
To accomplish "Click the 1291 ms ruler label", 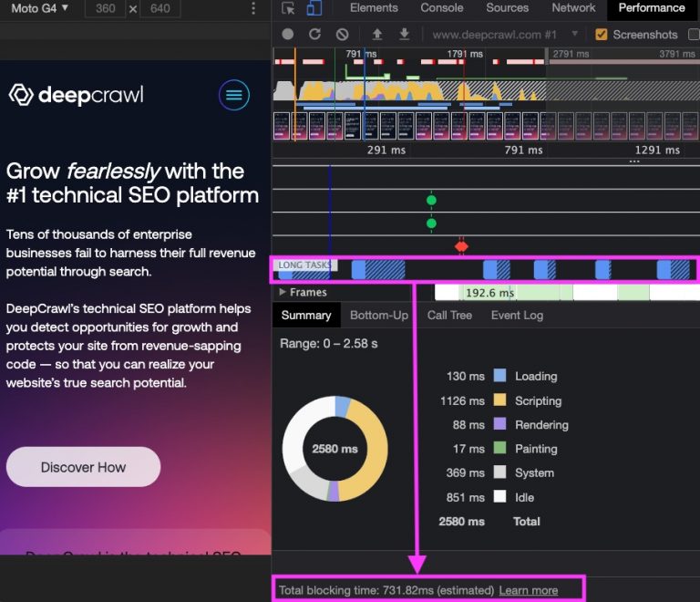I will pos(657,150).
